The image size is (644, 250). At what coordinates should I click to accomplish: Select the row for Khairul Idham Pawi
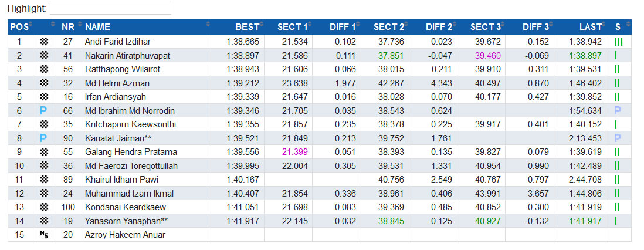[x=320, y=180]
